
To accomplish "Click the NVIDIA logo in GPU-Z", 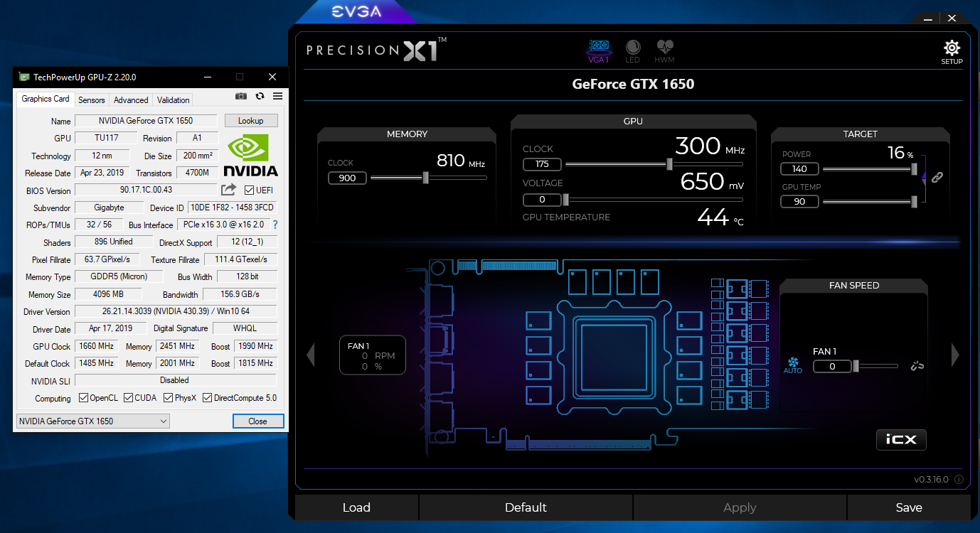I will (251, 155).
